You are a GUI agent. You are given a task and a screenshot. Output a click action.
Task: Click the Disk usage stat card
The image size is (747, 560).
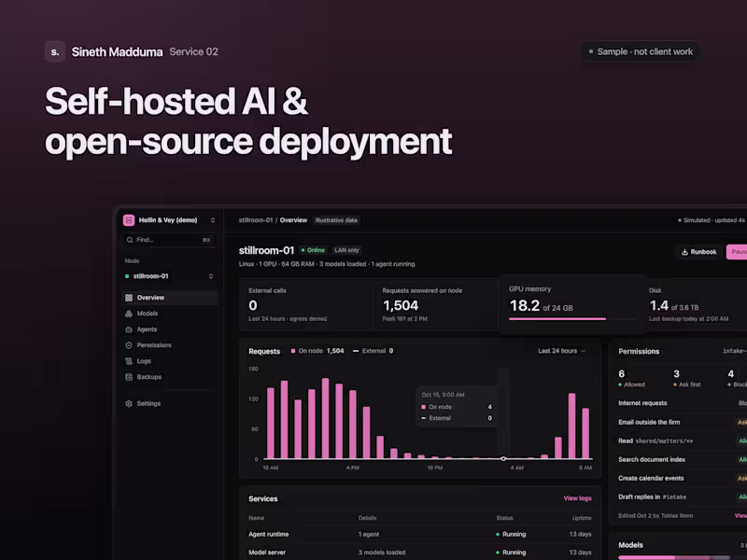[x=697, y=304]
